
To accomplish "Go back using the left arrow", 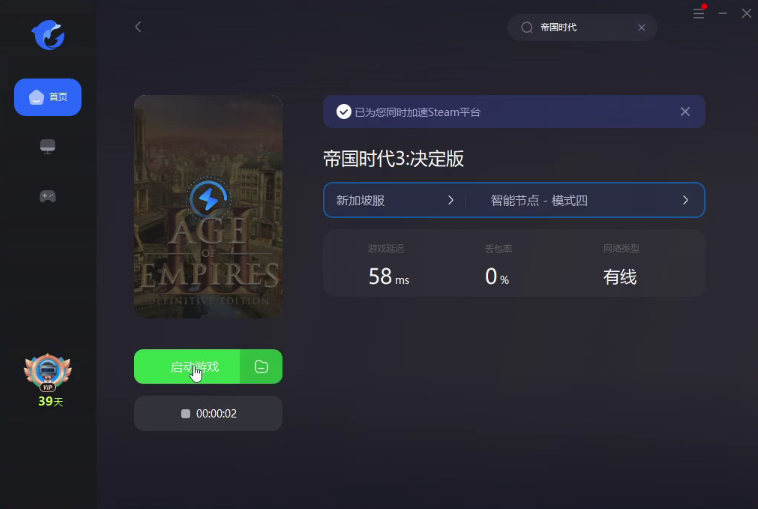I will point(138,27).
